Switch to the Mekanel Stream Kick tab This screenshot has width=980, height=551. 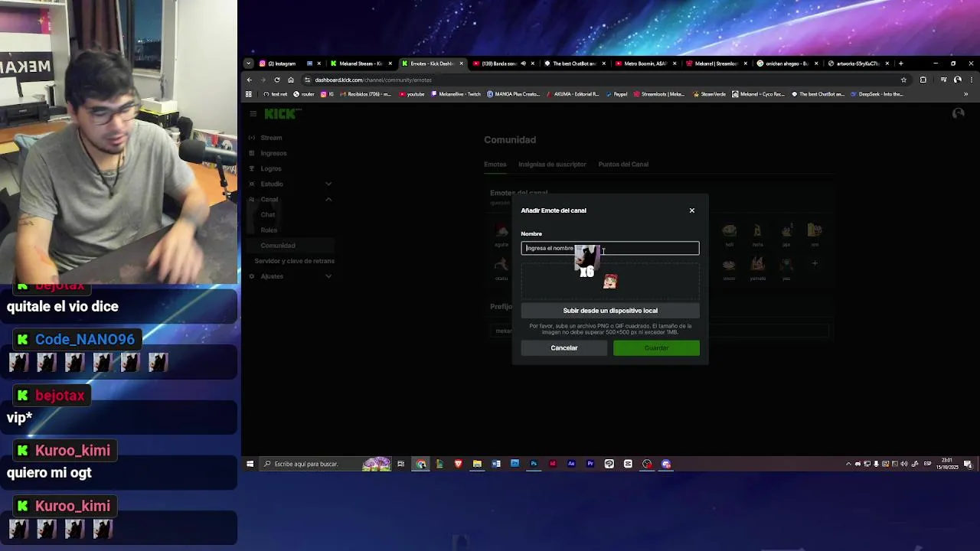point(361,64)
